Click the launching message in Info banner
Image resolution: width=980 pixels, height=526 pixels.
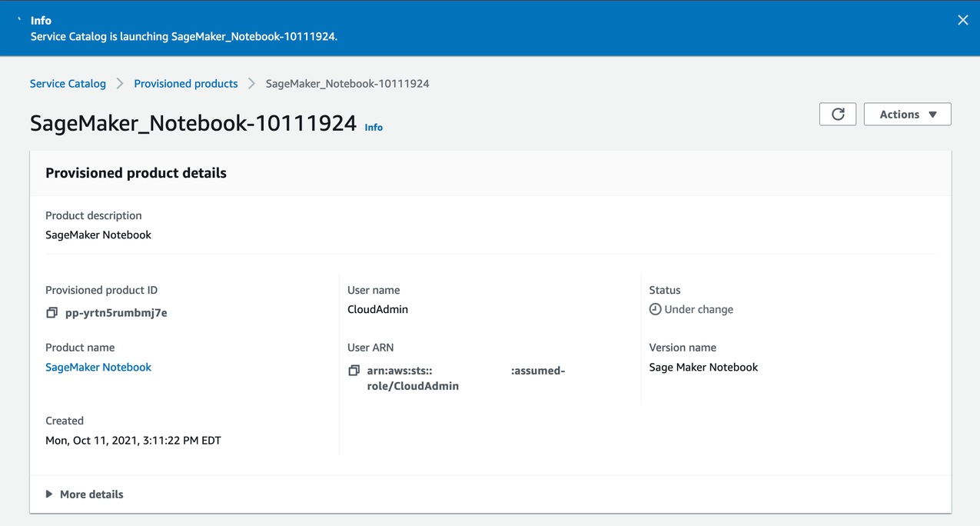pos(184,36)
